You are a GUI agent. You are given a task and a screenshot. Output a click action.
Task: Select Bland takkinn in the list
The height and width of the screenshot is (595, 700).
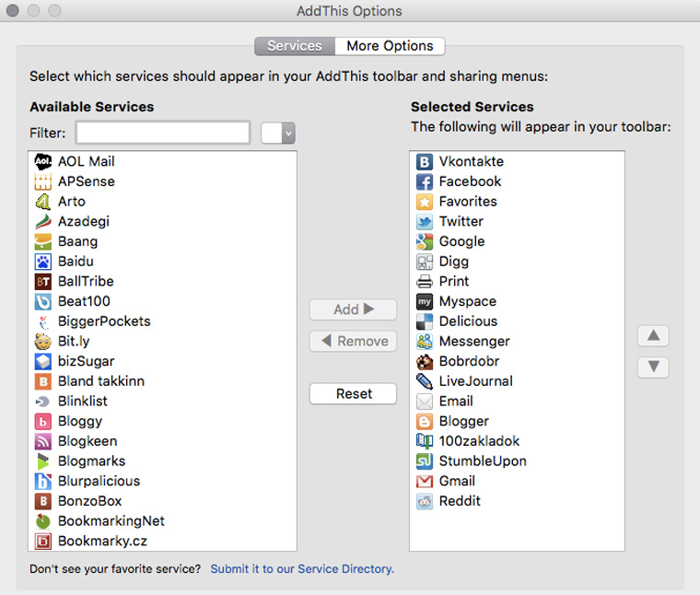click(163, 381)
